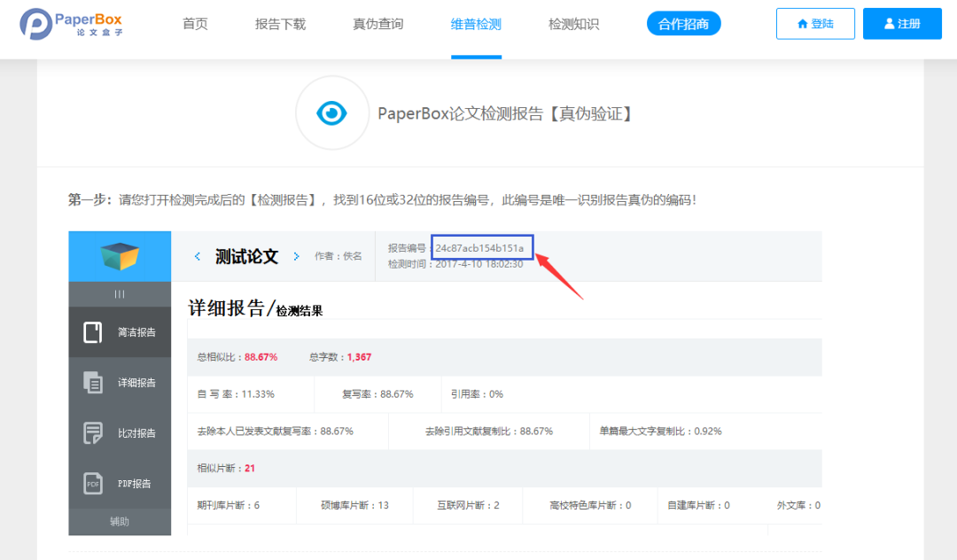Click the 复写率 88.67% cell
957x560 pixels.
[377, 394]
